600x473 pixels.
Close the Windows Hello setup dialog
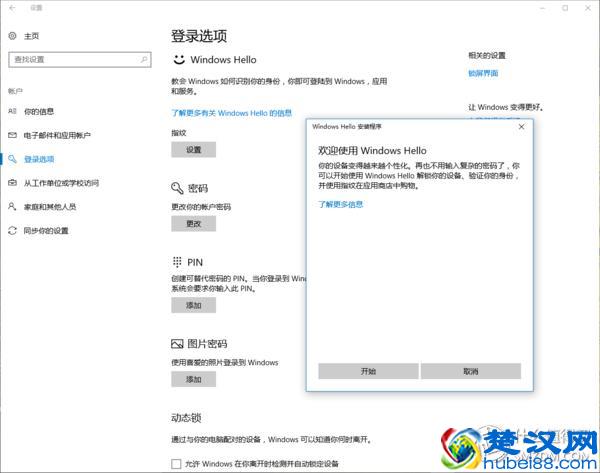point(521,127)
